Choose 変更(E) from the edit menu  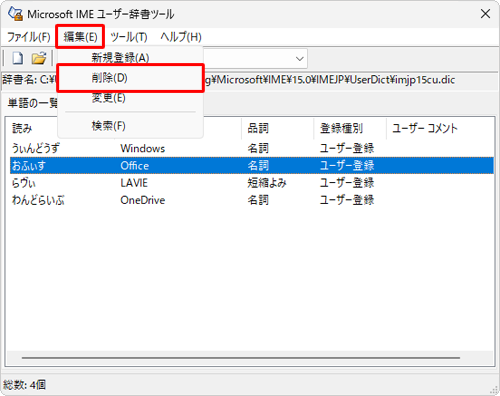coord(109,98)
